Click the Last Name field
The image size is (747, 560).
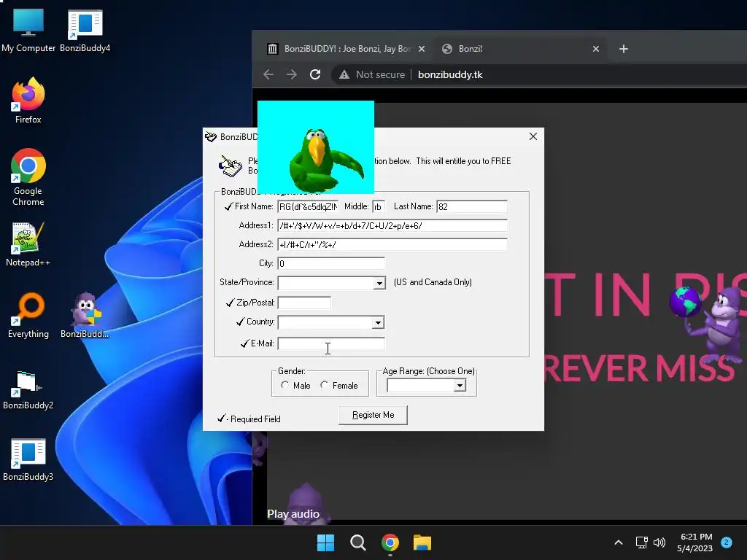pyautogui.click(x=472, y=206)
